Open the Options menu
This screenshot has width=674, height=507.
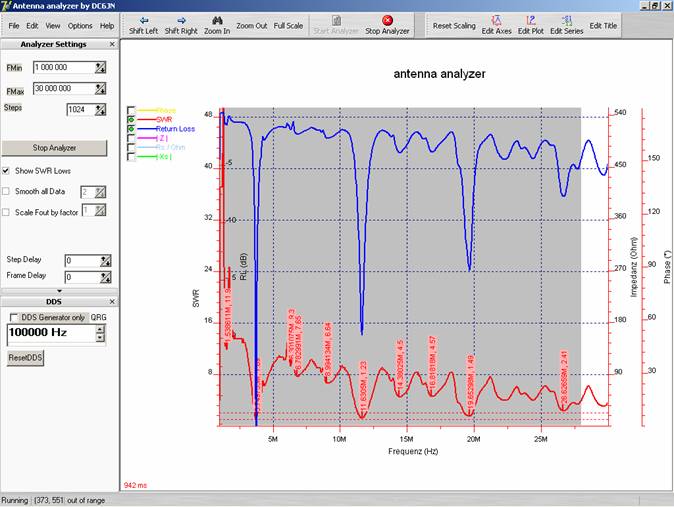(80, 25)
